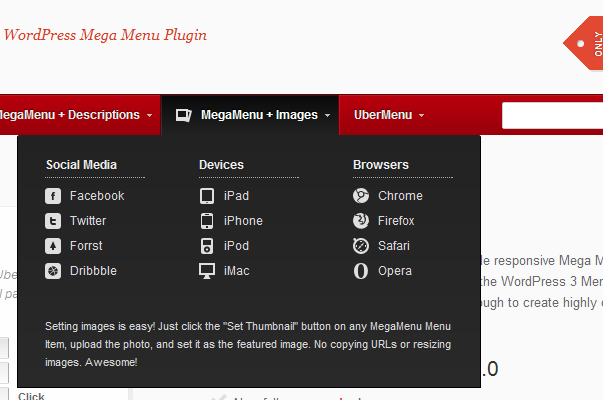Click the iPhone device icon

pyautogui.click(x=207, y=221)
